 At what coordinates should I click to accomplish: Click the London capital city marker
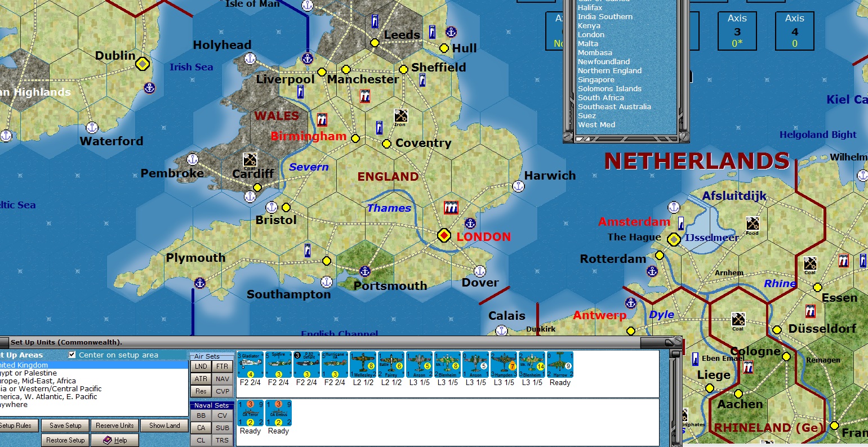pos(444,235)
